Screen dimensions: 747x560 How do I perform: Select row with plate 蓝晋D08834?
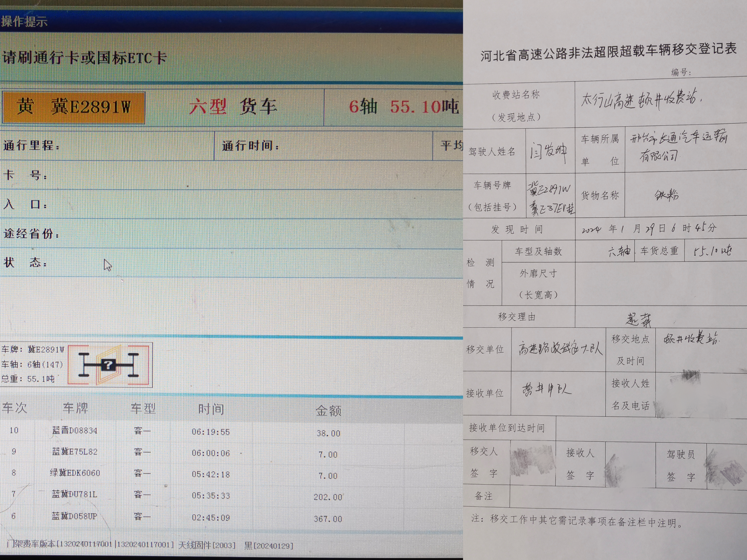231,431
